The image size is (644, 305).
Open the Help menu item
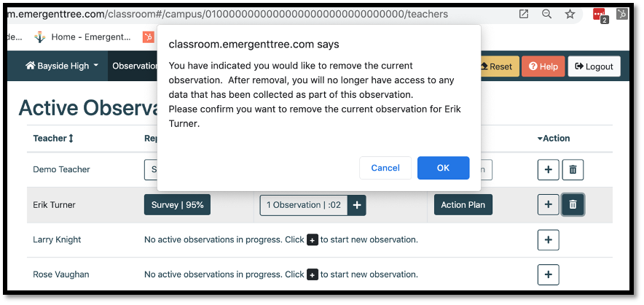(x=543, y=66)
